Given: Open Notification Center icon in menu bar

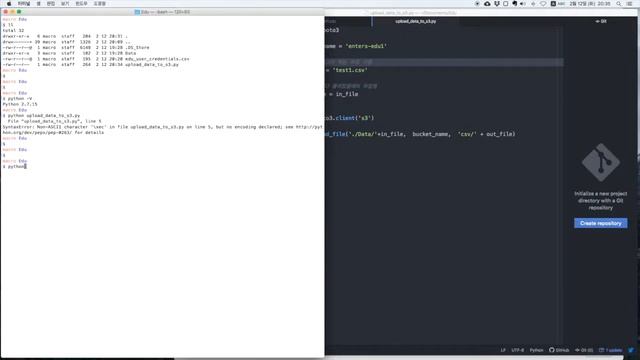Looking at the screenshot, I should tap(630, 4).
